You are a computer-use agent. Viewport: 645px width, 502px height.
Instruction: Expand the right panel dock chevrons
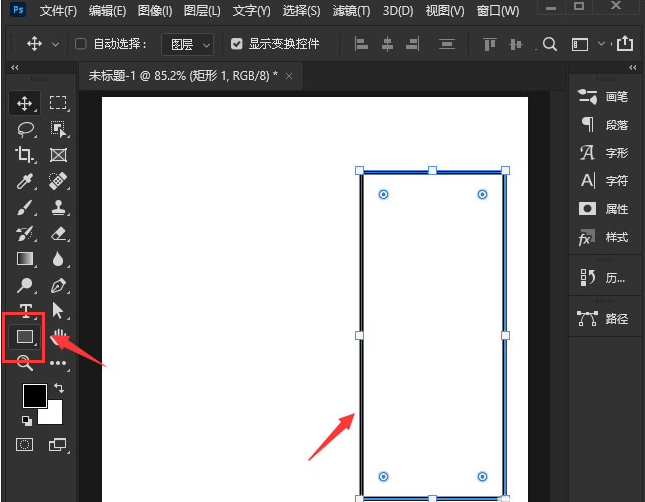[x=633, y=67]
